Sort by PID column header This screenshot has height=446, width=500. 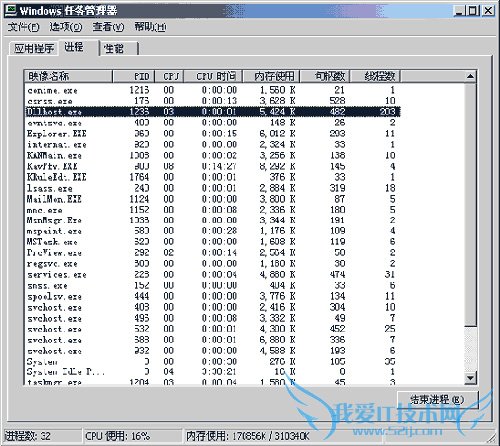pos(134,76)
